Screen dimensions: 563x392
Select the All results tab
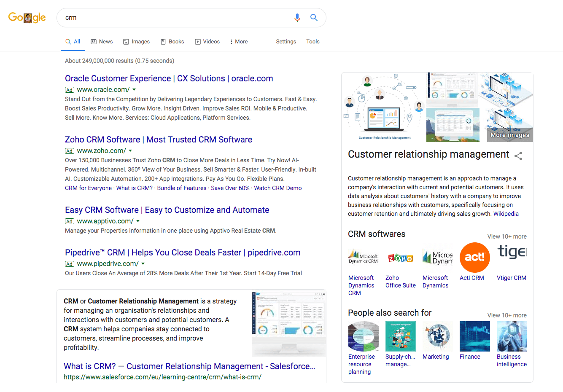coord(73,42)
